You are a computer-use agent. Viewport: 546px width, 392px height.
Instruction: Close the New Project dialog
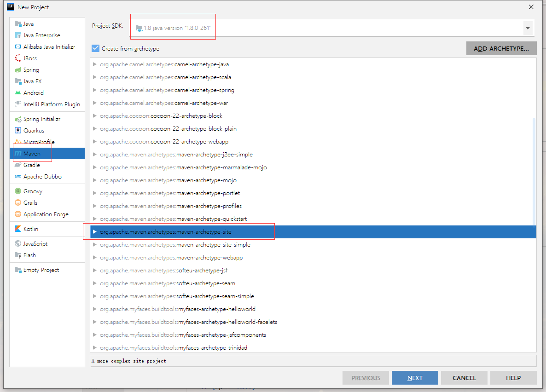pyautogui.click(x=531, y=7)
